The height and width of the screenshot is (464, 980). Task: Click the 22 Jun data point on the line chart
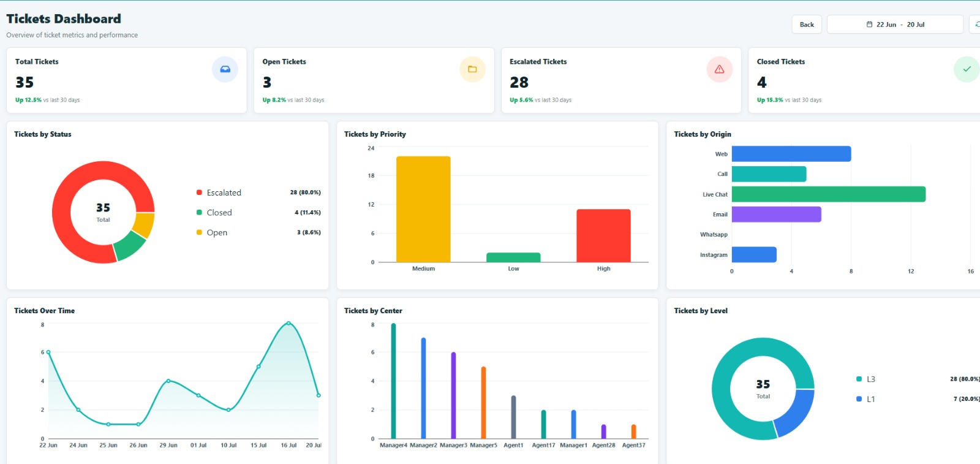[x=48, y=352]
